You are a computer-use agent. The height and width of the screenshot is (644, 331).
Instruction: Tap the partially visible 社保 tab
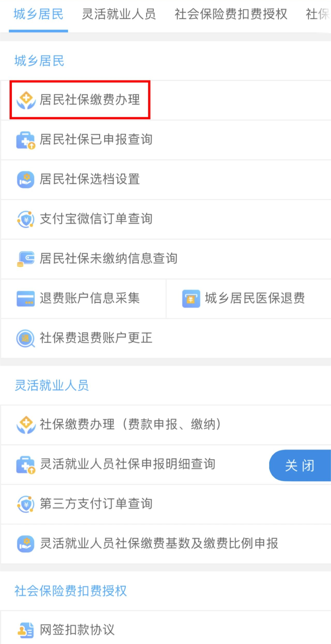point(318,14)
